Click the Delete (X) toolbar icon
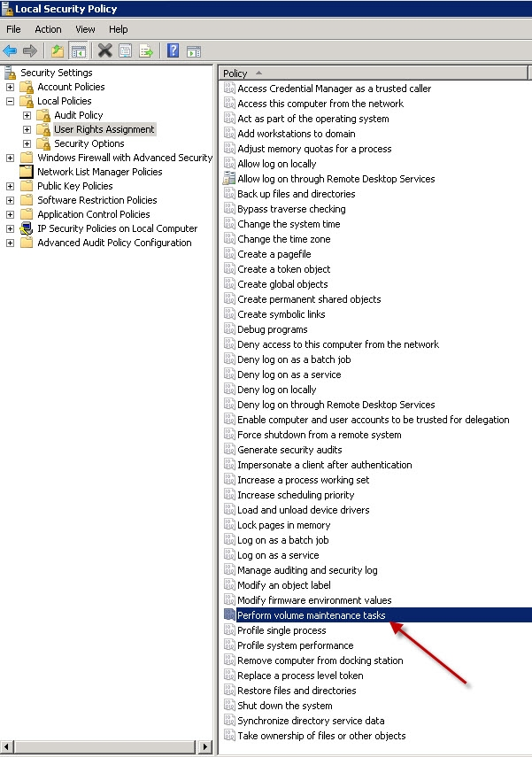532x757 pixels. (104, 50)
